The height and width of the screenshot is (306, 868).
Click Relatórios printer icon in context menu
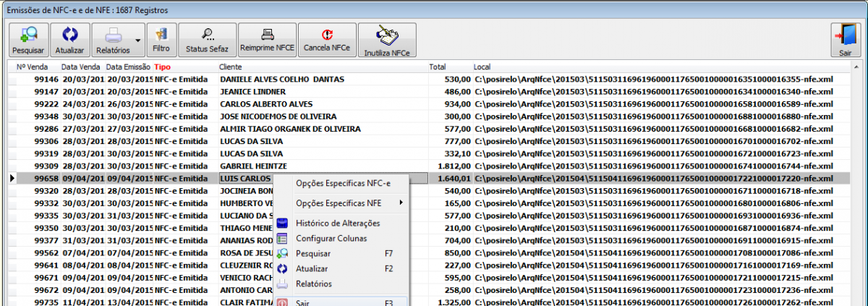tap(283, 284)
